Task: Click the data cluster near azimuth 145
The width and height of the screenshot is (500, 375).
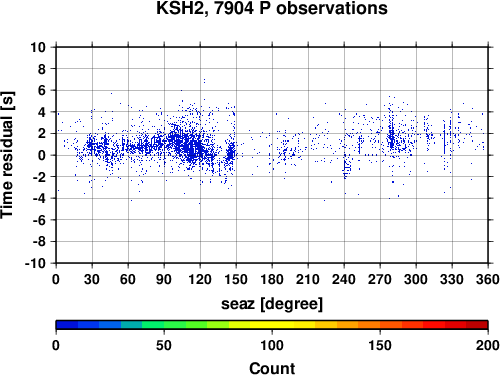Action: tap(231, 153)
